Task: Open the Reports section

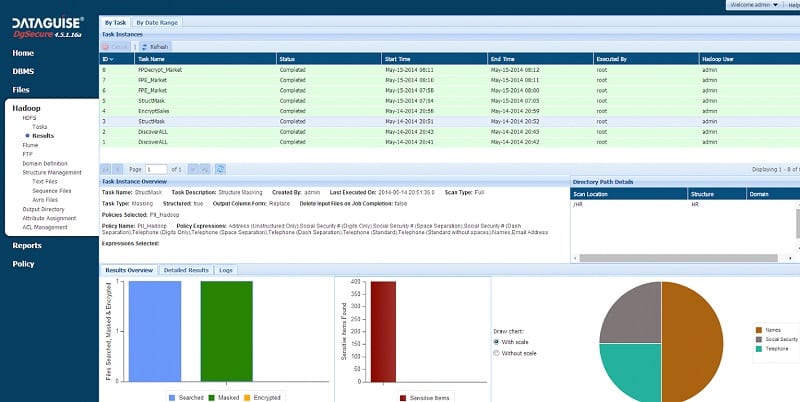Action: pos(27,245)
